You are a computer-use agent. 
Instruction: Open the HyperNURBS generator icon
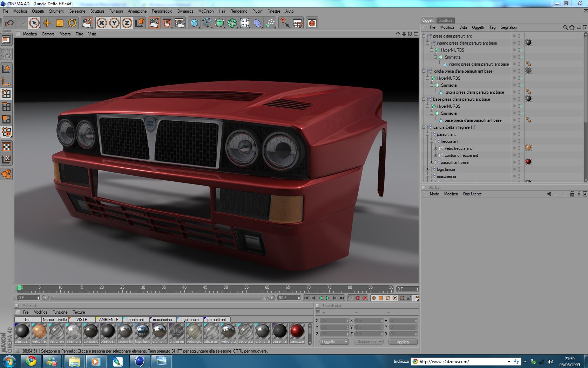[x=219, y=23]
